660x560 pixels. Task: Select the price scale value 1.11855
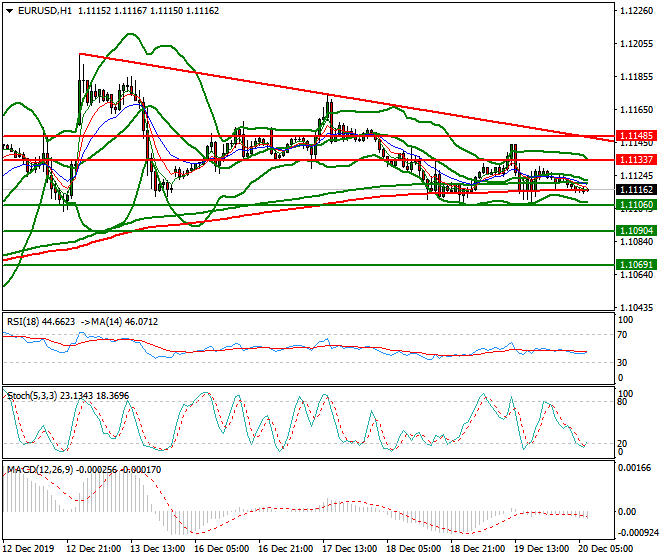(x=637, y=77)
